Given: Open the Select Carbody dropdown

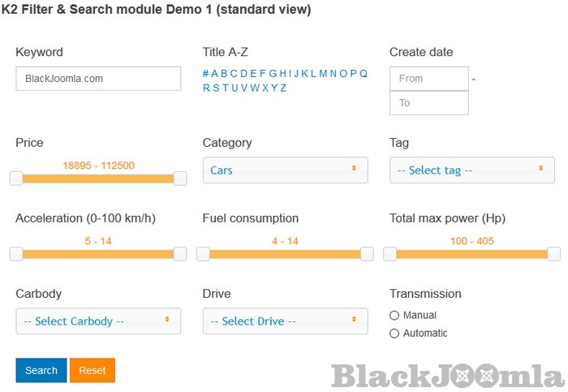Looking at the screenshot, I should (98, 321).
